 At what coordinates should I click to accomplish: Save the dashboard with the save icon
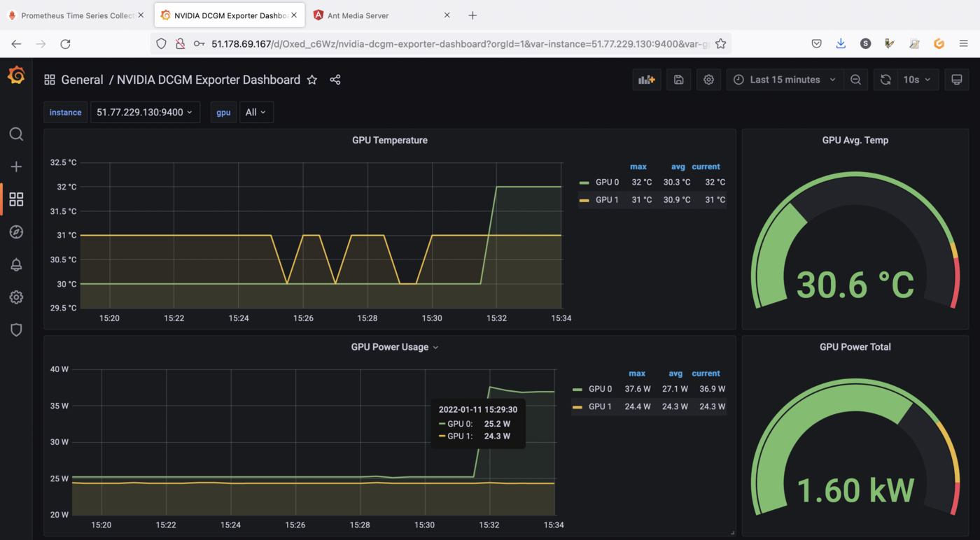(678, 79)
